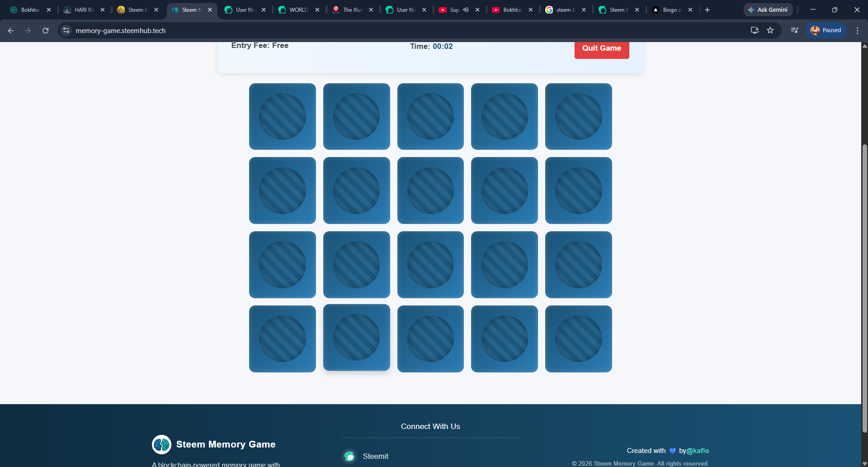Screen dimensions: 868x467
Task: Reload the memory game page
Action: click(x=45, y=30)
